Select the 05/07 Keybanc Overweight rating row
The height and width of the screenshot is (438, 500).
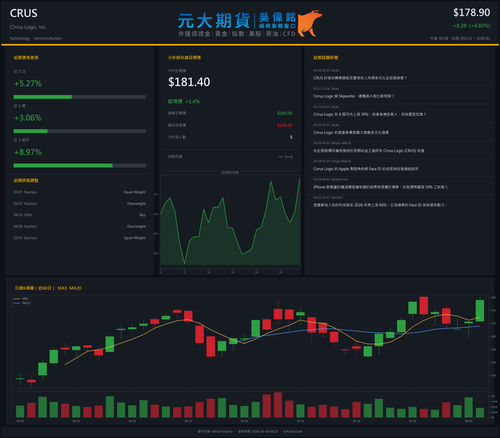click(x=80, y=204)
